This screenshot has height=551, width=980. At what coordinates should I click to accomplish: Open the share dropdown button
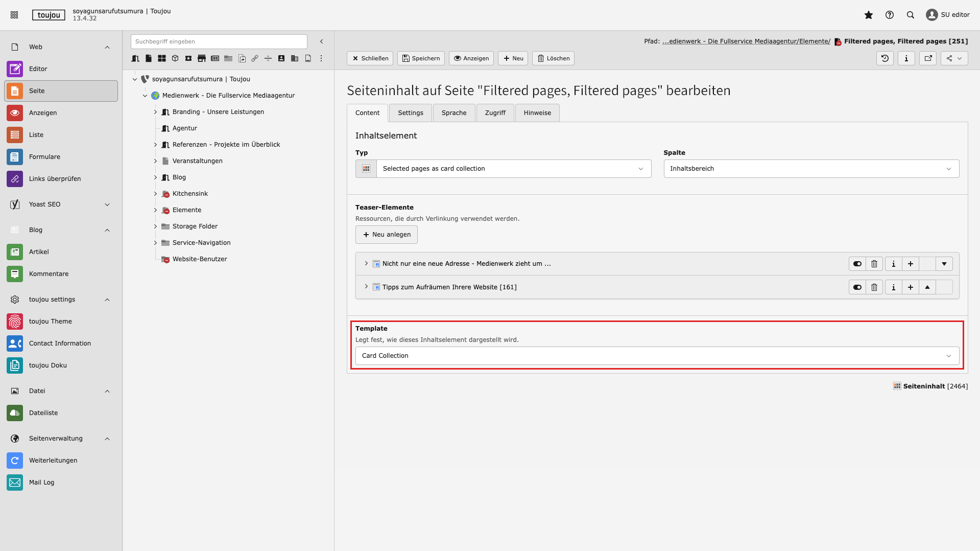click(954, 58)
